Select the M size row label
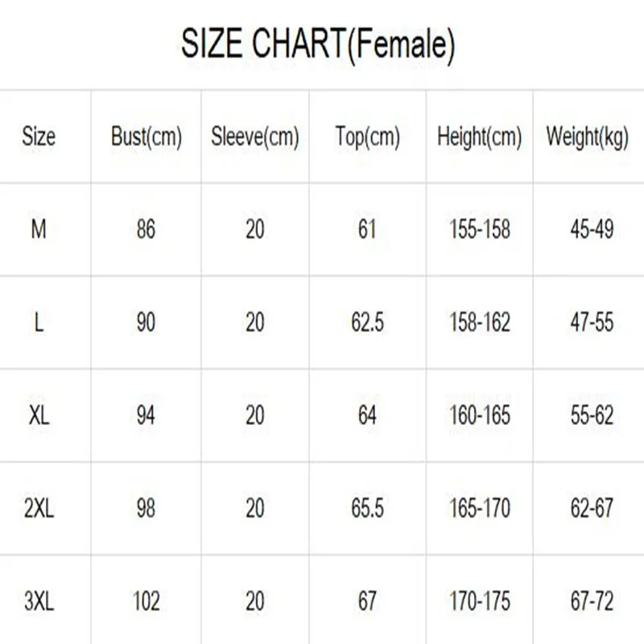Screen dimensions: 644x644 coord(39,229)
